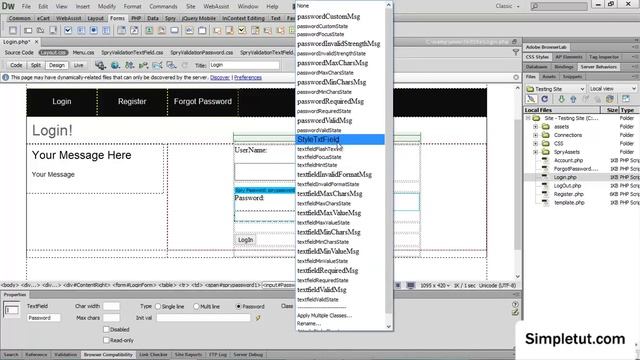
Task: Click the Char width field
Action: [111, 306]
